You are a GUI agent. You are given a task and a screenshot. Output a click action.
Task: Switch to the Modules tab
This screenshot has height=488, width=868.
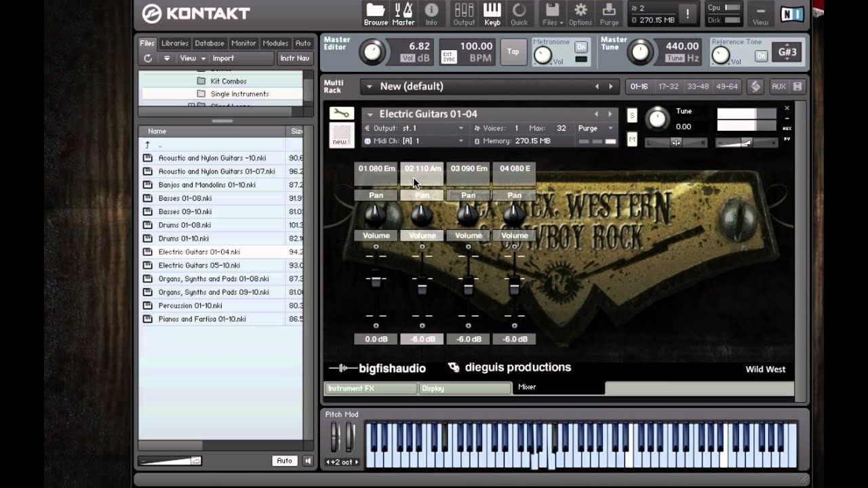point(275,43)
